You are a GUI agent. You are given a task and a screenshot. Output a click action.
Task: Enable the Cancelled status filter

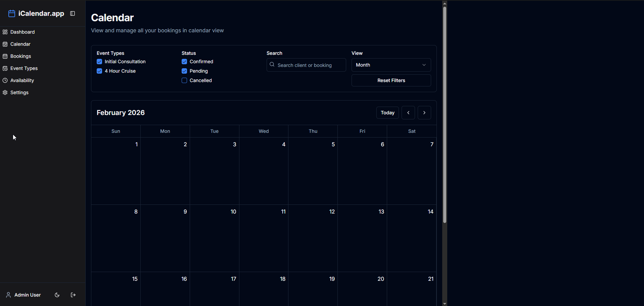(184, 80)
